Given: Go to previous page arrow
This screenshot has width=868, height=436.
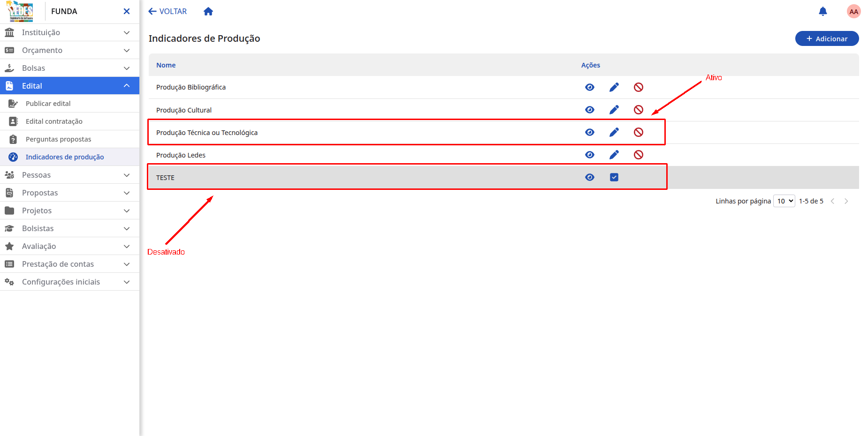Looking at the screenshot, I should pyautogui.click(x=833, y=201).
